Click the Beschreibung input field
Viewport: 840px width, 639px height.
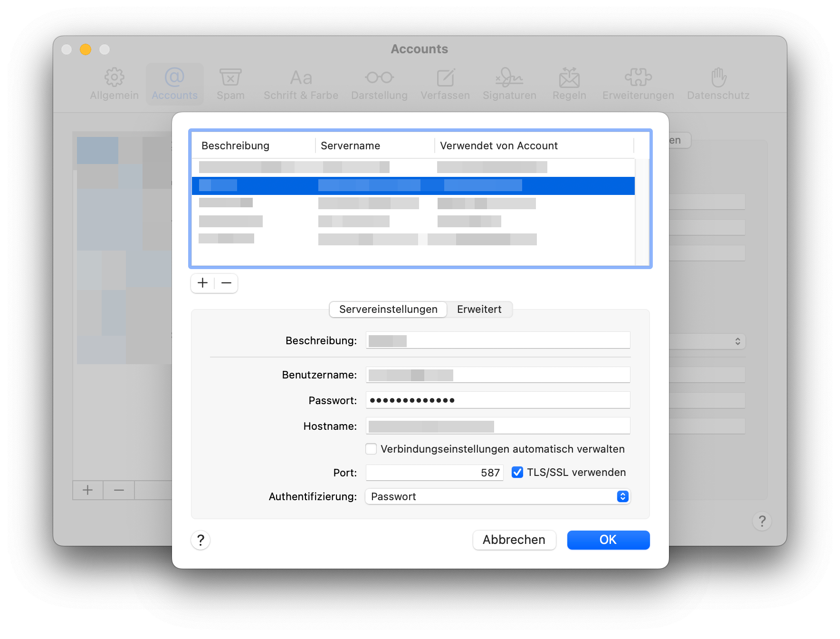pyautogui.click(x=498, y=340)
